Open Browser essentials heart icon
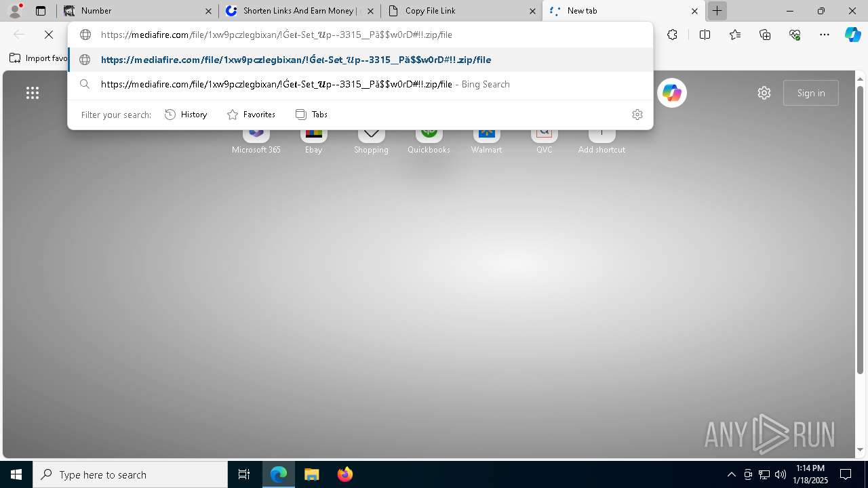 tap(795, 35)
